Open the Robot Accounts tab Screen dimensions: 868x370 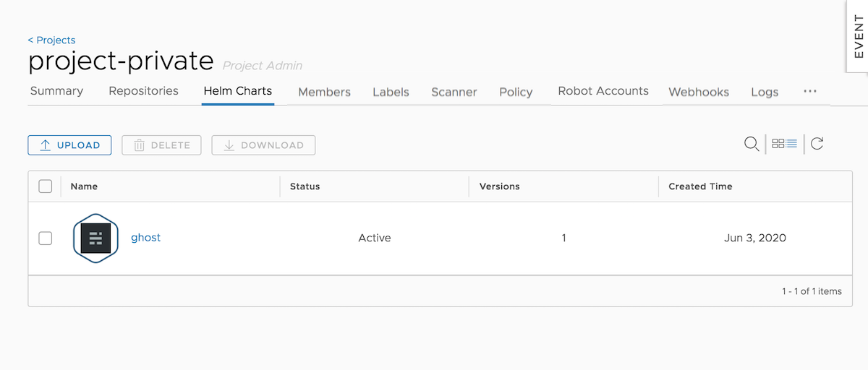pos(603,91)
